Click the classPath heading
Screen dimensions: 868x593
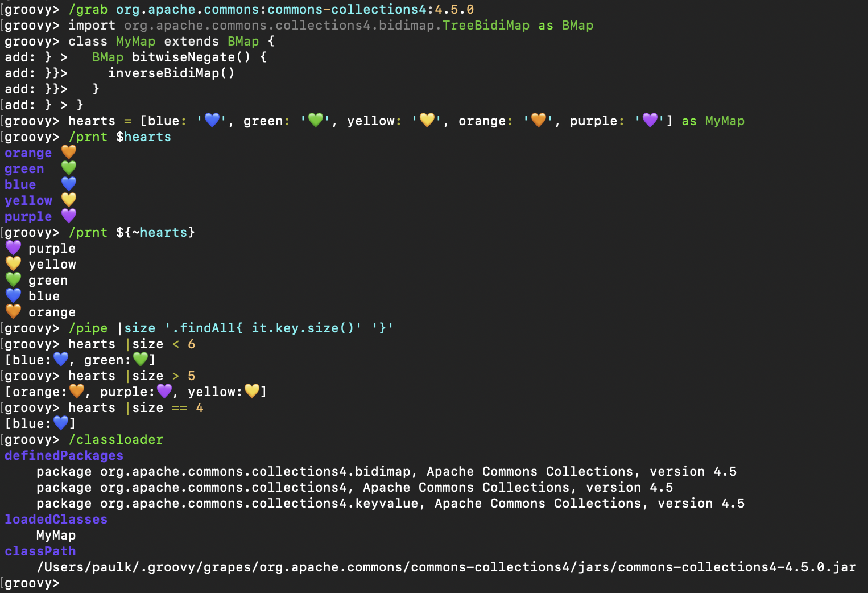(40, 551)
